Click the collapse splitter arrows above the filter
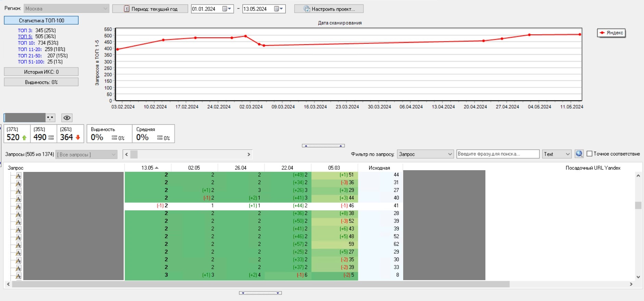This screenshot has width=644, height=301. [x=323, y=146]
